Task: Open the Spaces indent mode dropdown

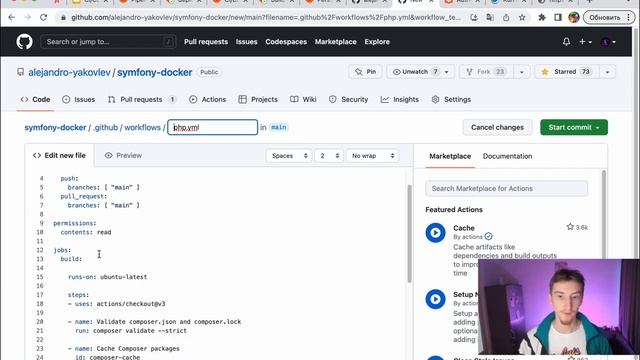Action: [289, 156]
